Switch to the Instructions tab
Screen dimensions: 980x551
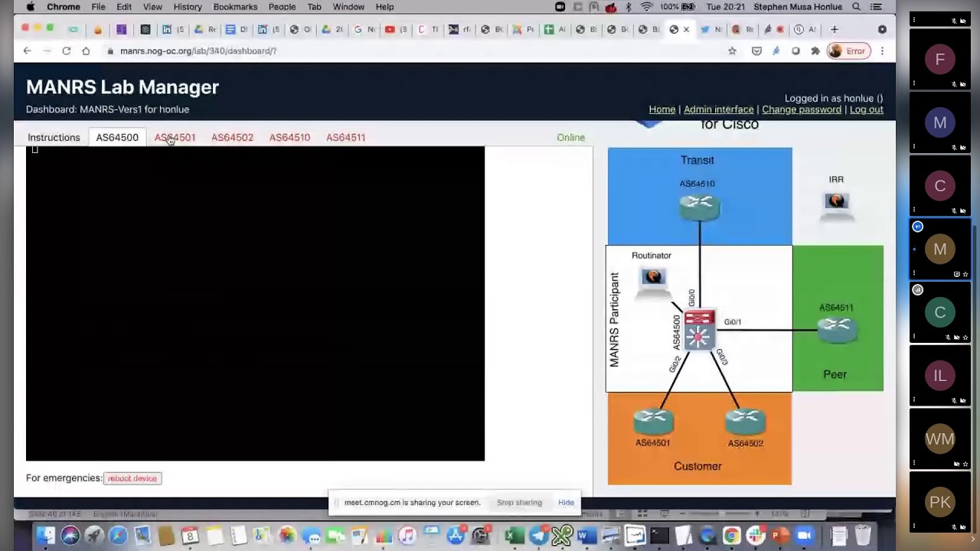tap(54, 137)
